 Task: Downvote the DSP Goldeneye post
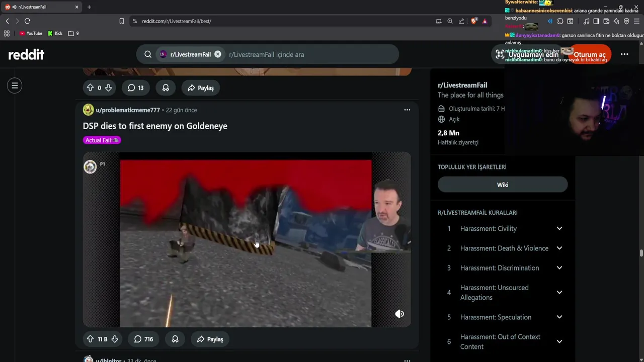115,339
